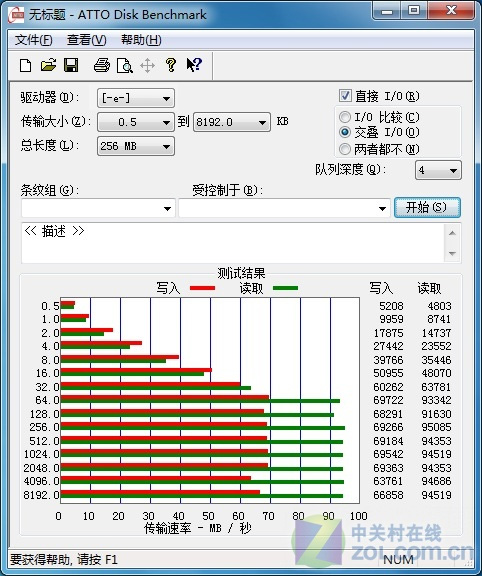482x576 pixels.
Task: Open the drive [-e-] dropdown
Action: tap(136, 98)
